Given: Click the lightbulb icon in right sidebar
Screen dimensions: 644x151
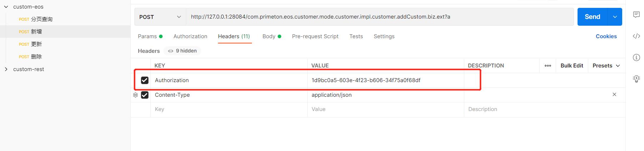Looking at the screenshot, I should [x=636, y=79].
